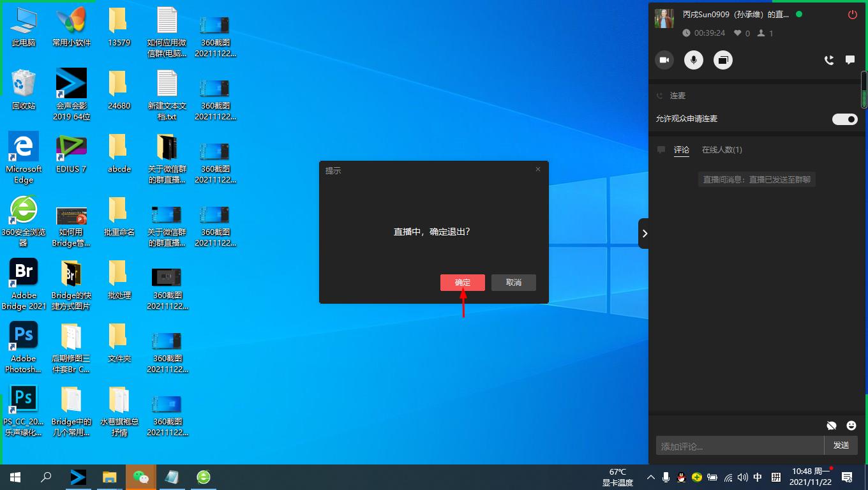Mute the microphone in live panel
This screenshot has width=868, height=490.
tap(694, 60)
